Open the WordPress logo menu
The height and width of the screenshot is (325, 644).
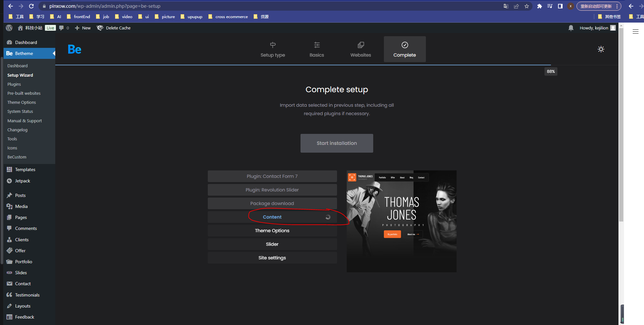9,28
